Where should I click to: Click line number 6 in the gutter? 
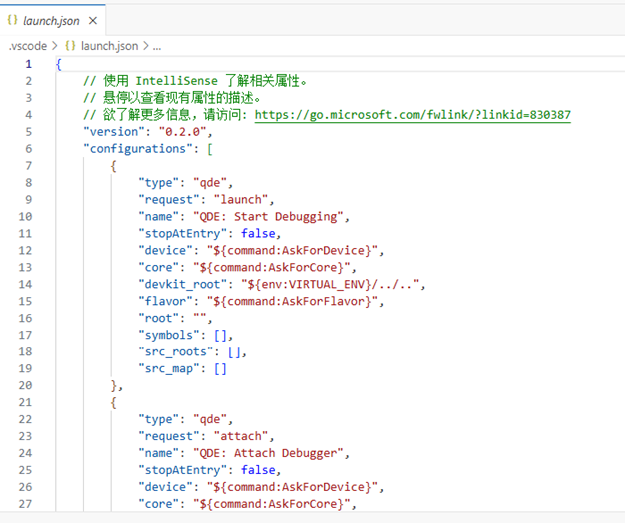29,148
